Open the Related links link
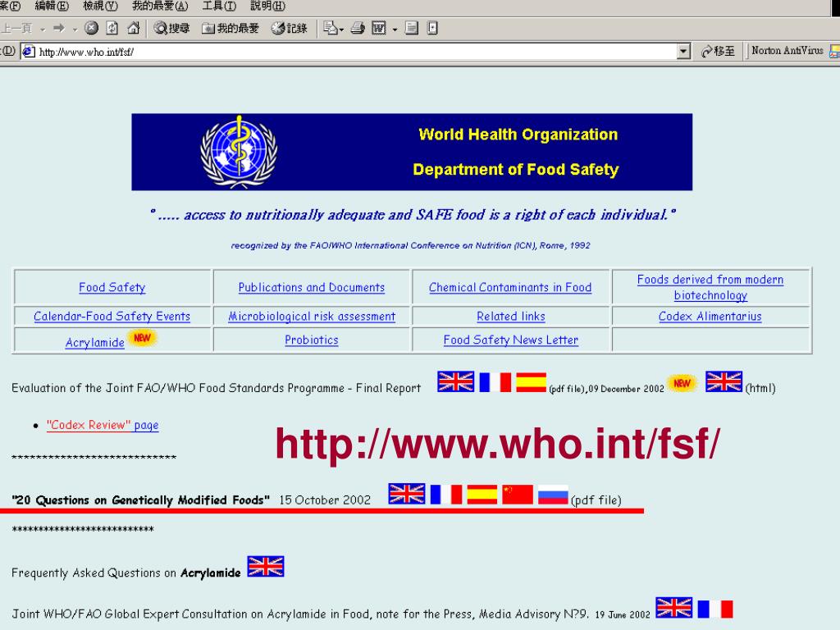 pyautogui.click(x=511, y=316)
